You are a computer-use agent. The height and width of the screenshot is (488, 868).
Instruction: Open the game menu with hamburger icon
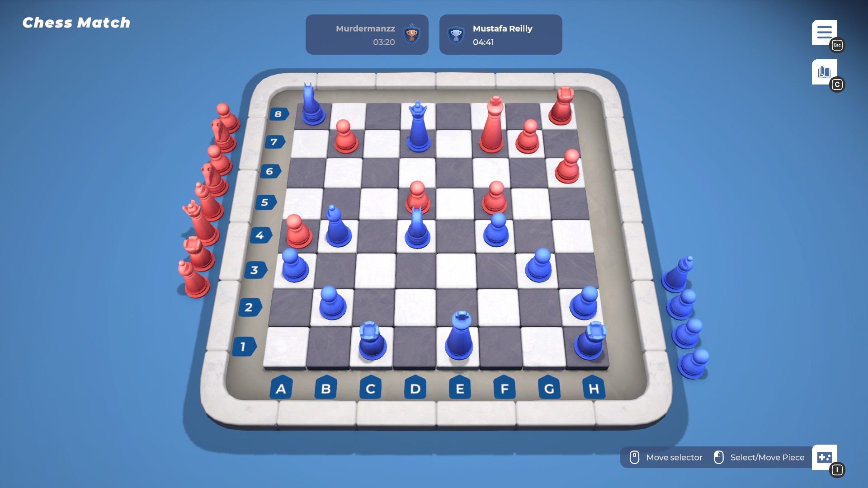click(825, 32)
